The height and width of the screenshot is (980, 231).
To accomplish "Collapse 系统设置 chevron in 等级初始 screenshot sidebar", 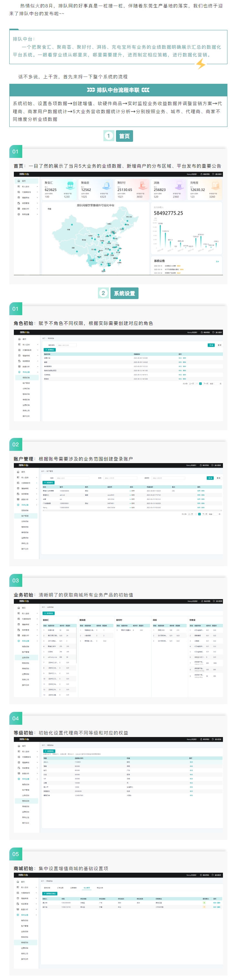I will coord(37,779).
